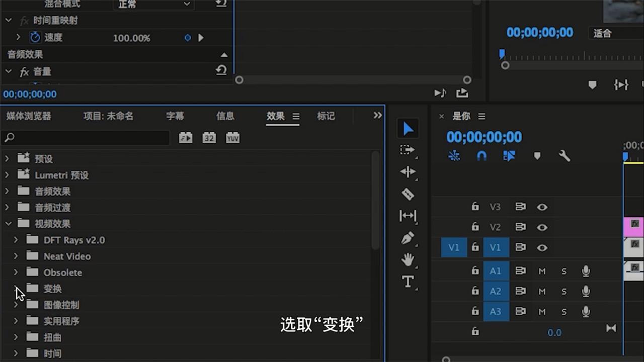
Task: Click the timeline timecode 00;00;00;00
Action: [x=484, y=137]
